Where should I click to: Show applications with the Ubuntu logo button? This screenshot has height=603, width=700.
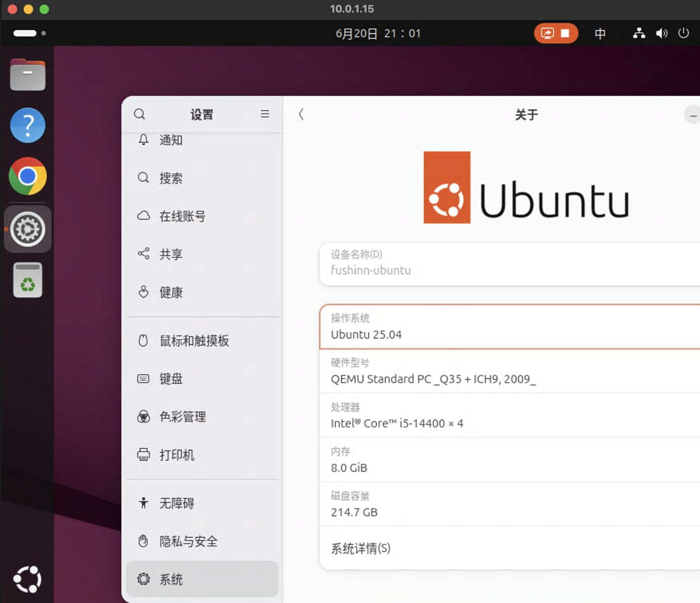coord(27,579)
